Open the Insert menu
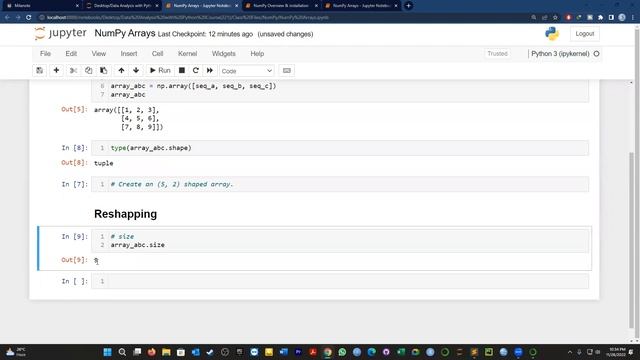The height and width of the screenshot is (360, 640). [129, 54]
